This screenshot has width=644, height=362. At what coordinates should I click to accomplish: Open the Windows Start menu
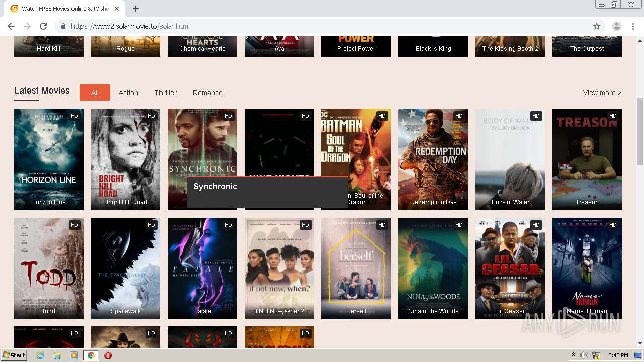[14, 355]
